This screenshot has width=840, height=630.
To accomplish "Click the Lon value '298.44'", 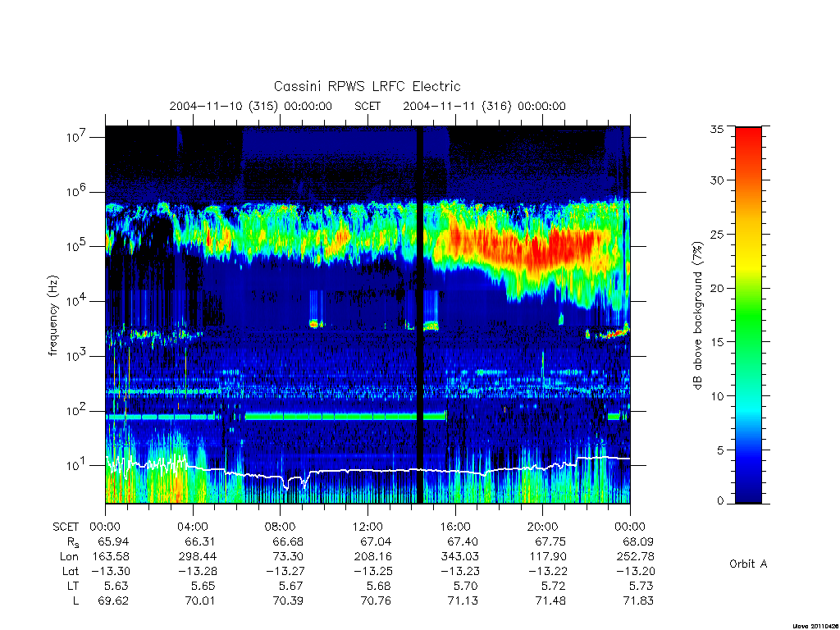I will point(197,557).
